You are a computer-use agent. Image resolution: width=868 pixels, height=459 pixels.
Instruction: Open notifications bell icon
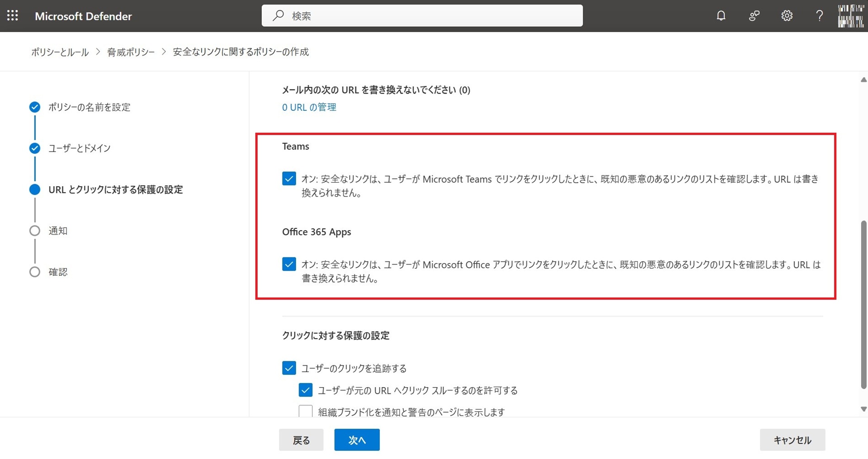(721, 16)
